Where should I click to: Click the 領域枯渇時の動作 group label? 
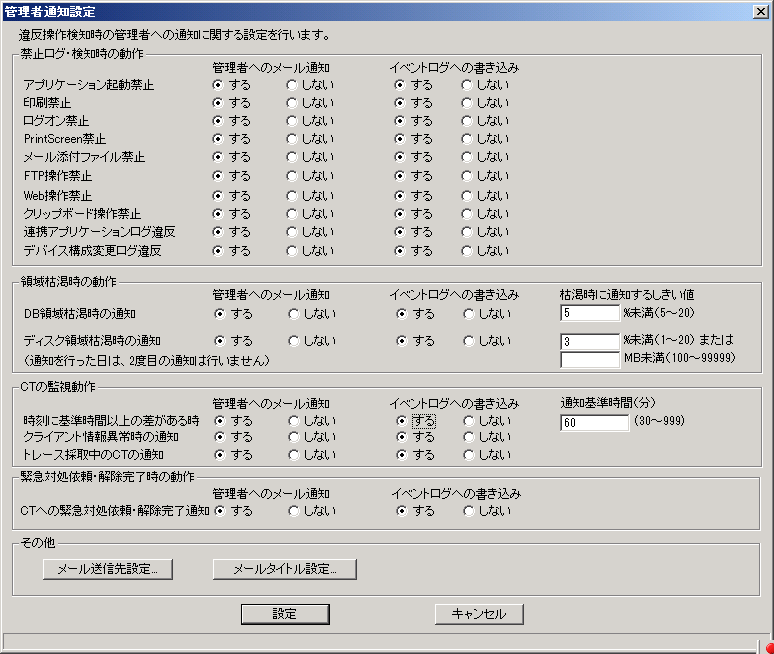click(69, 282)
